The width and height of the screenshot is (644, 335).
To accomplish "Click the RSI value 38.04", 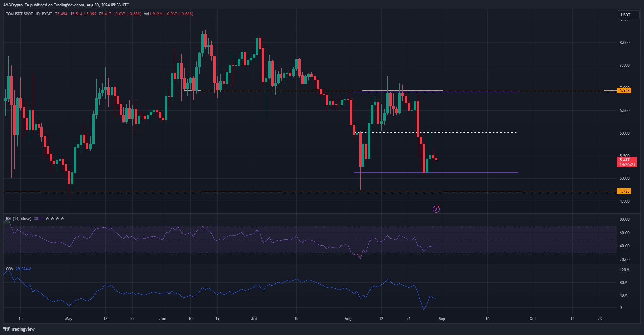I will point(39,219).
